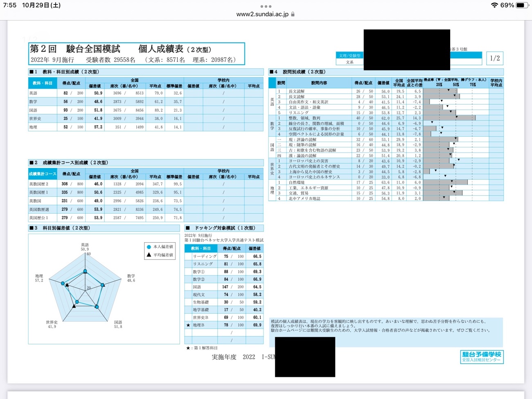Tap the three-dot multitasking control at top

(266, 6)
